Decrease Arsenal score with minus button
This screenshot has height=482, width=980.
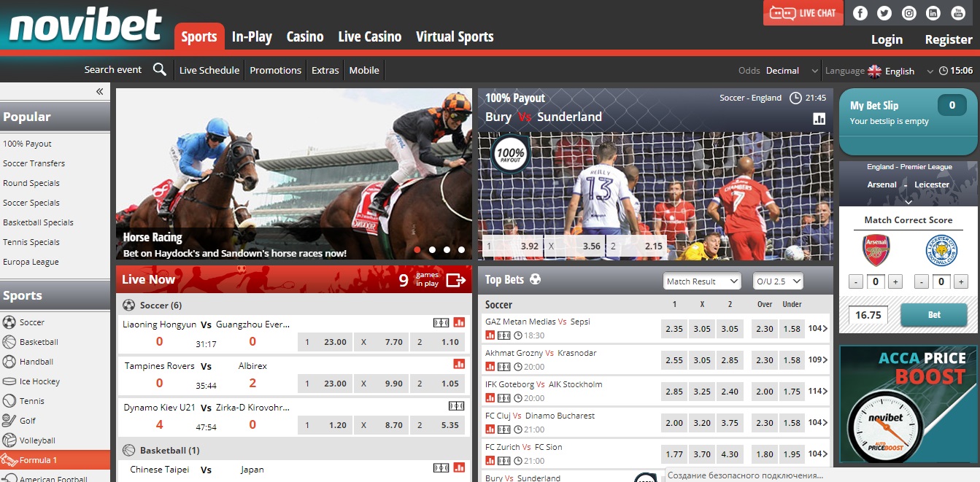[855, 281]
